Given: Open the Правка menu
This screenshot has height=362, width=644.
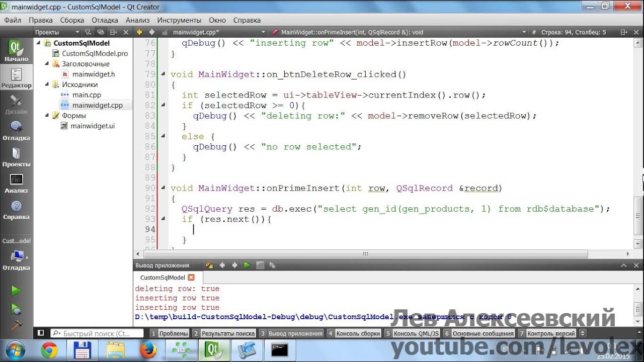Looking at the screenshot, I should (x=41, y=20).
